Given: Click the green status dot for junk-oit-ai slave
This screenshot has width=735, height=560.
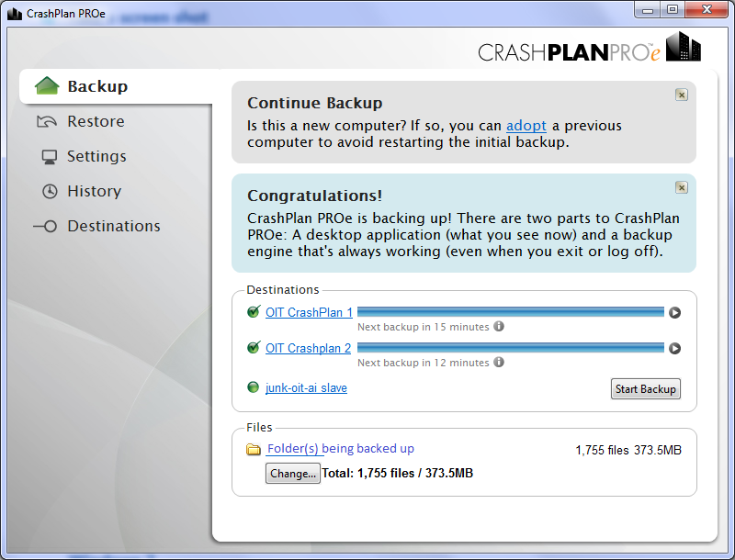Looking at the screenshot, I should [254, 387].
